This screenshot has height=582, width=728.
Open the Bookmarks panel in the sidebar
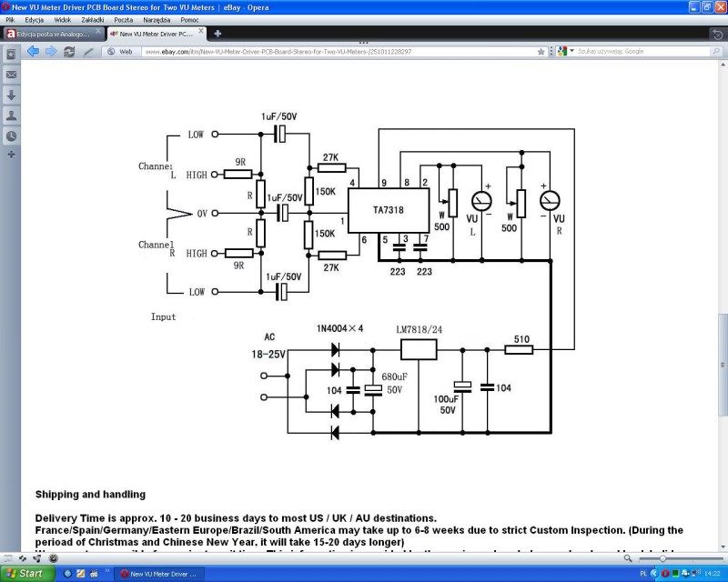tap(11, 55)
